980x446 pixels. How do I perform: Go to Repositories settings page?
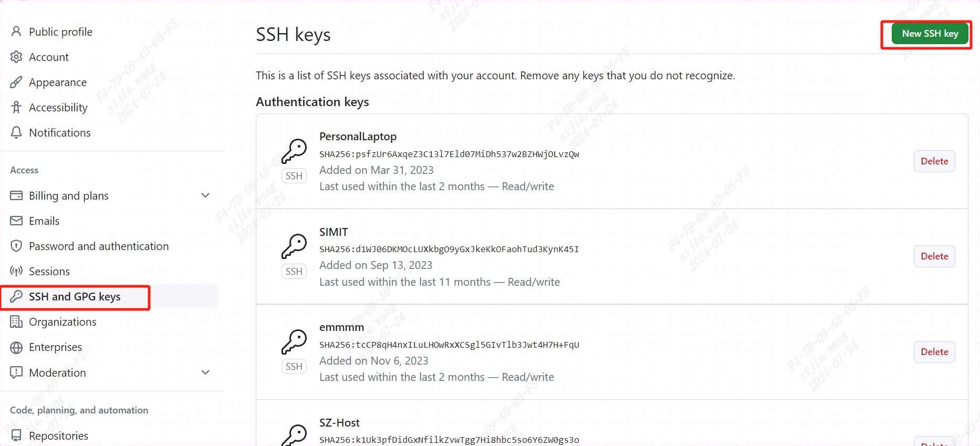pyautogui.click(x=58, y=435)
